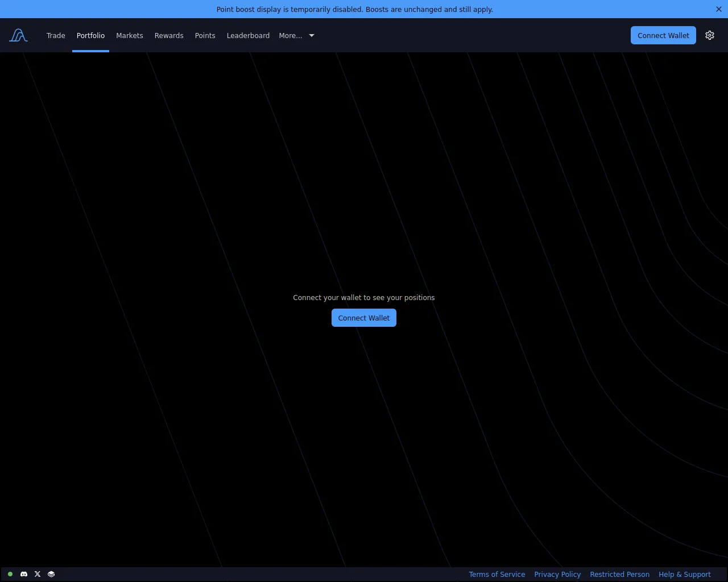Click the GitBook docs icon in footer
The width and height of the screenshot is (728, 582).
(x=51, y=574)
